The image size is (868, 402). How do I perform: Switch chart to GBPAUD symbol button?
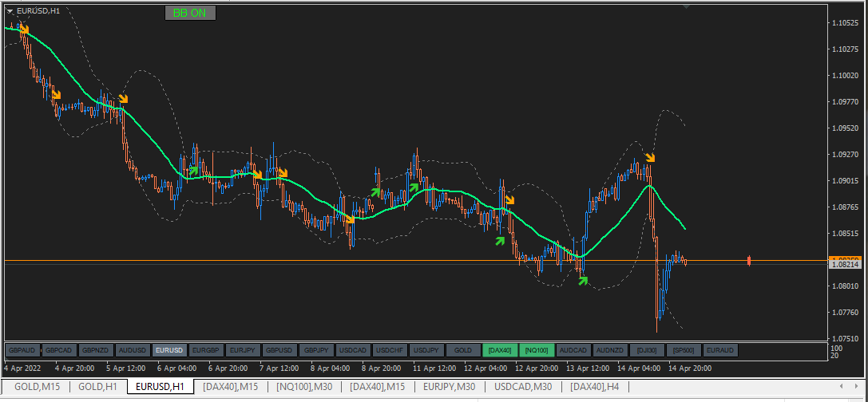[22, 350]
